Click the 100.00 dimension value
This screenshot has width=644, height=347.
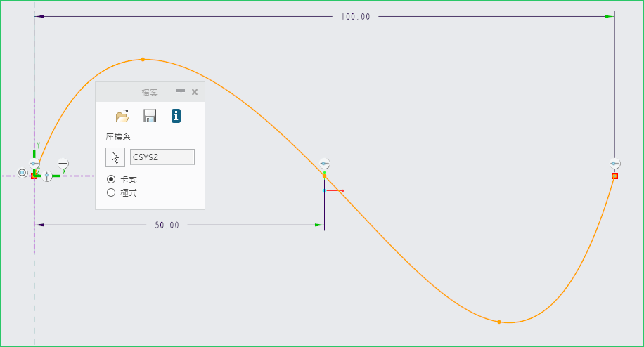355,17
